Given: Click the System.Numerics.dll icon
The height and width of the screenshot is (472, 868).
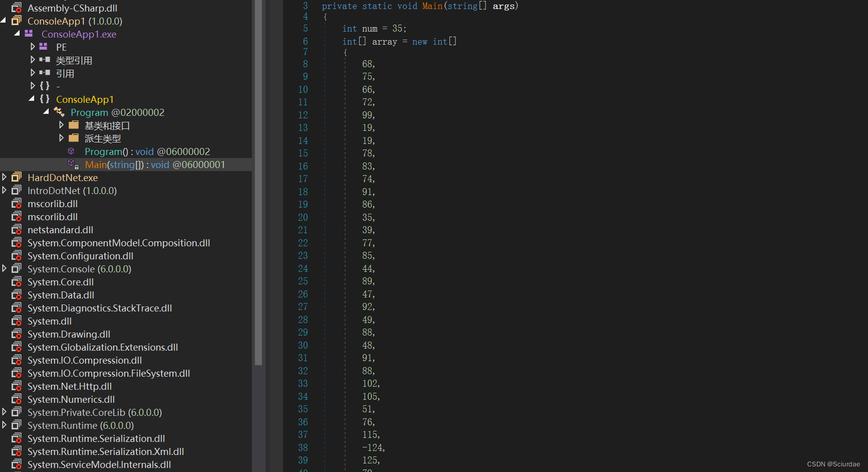Looking at the screenshot, I should [x=17, y=399].
